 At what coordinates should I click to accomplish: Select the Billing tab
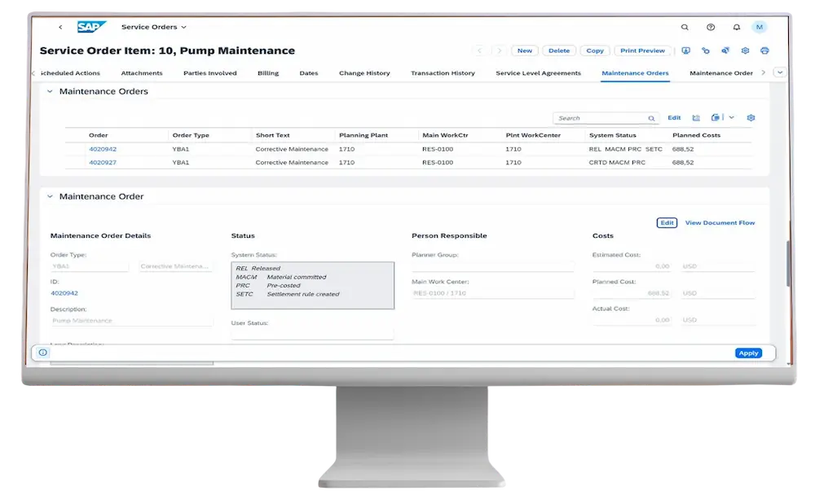[x=268, y=73]
